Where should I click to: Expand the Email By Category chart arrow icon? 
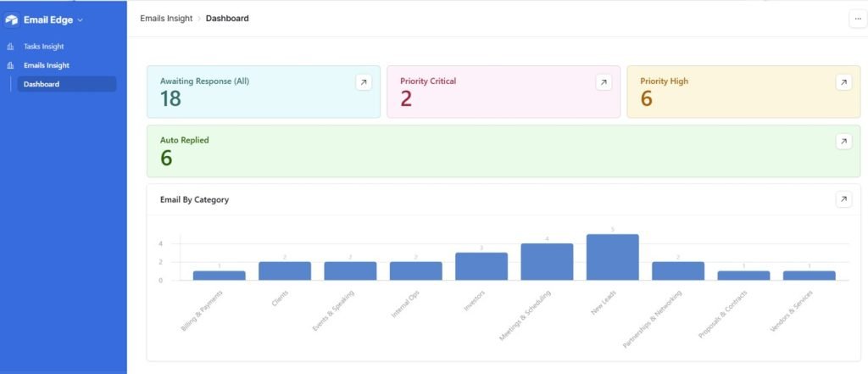point(843,199)
